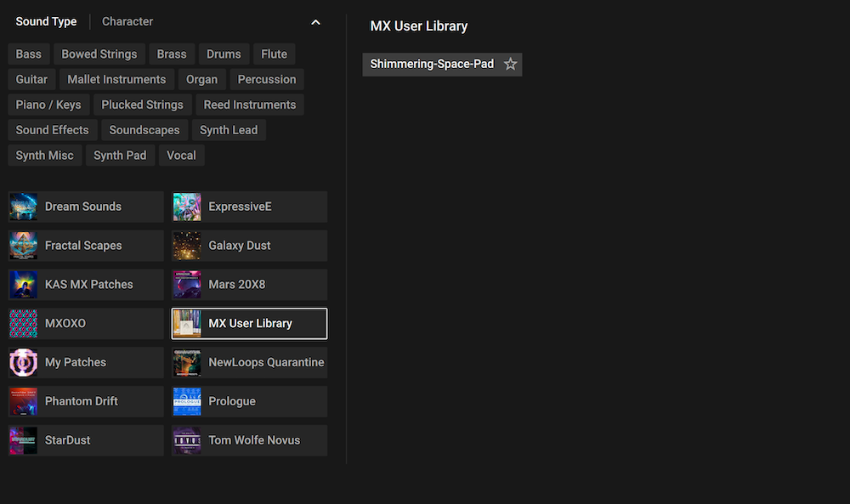The height and width of the screenshot is (504, 850).
Task: Filter by Bass sound type
Action: pos(29,54)
